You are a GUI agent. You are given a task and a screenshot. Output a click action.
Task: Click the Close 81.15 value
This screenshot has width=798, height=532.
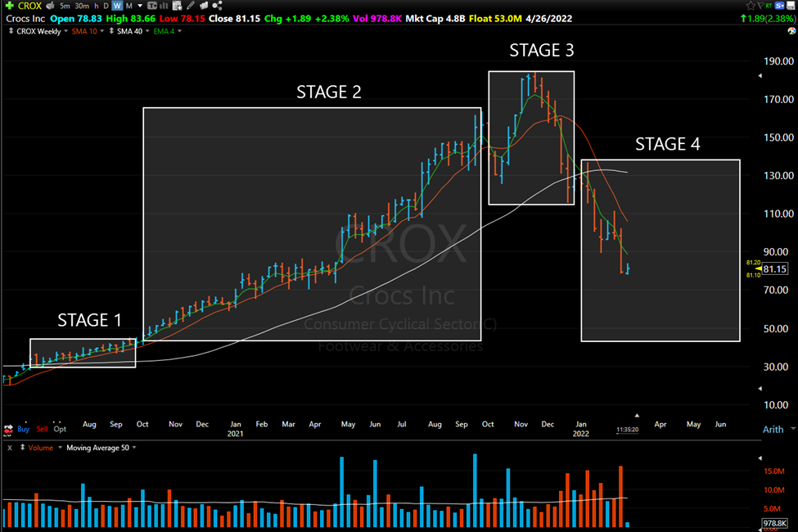click(x=235, y=18)
